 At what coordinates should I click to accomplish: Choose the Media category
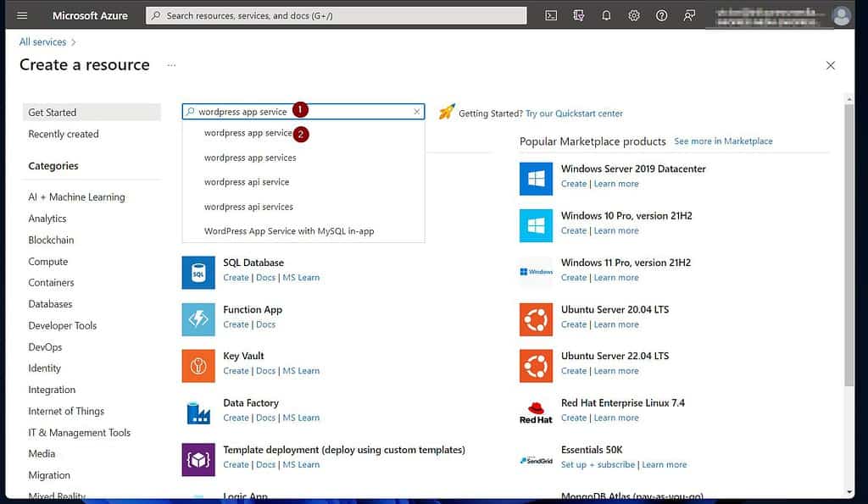(42, 454)
